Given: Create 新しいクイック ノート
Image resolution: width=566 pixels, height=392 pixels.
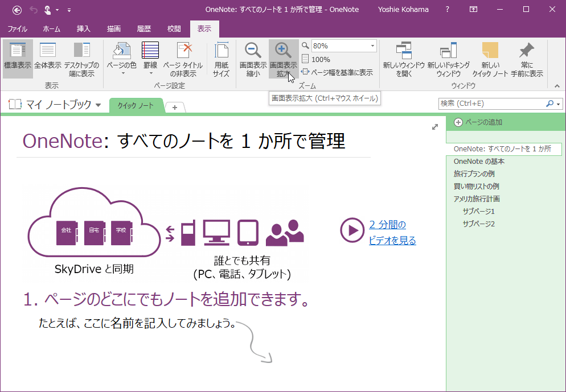Looking at the screenshot, I should pyautogui.click(x=490, y=59).
